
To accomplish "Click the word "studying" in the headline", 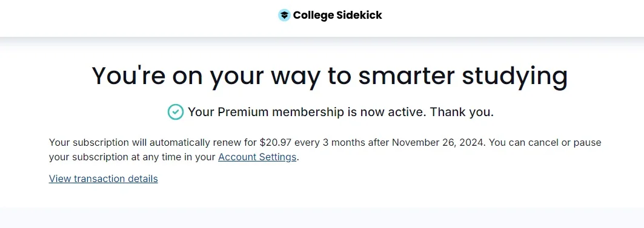I will [515, 78].
